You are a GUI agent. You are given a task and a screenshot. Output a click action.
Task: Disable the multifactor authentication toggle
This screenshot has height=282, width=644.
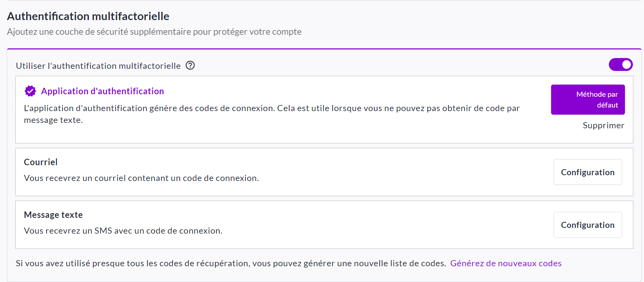621,65
